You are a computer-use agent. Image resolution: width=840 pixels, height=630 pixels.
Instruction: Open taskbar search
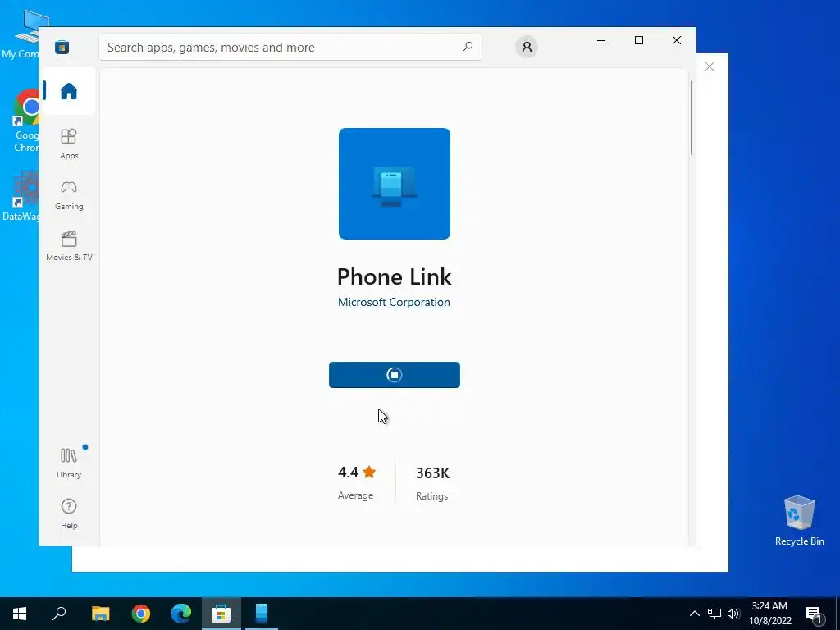click(x=59, y=614)
